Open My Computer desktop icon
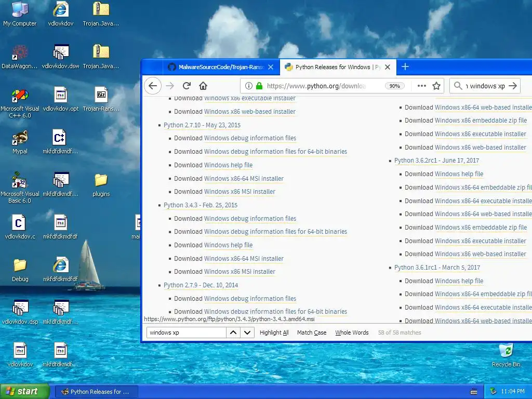532x399 pixels. (x=20, y=14)
